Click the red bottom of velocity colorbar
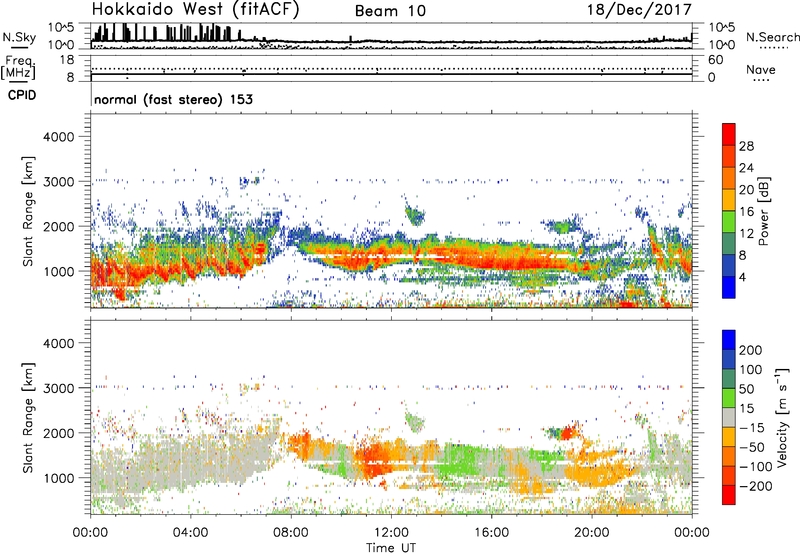The height and width of the screenshot is (554, 800). pos(729,495)
